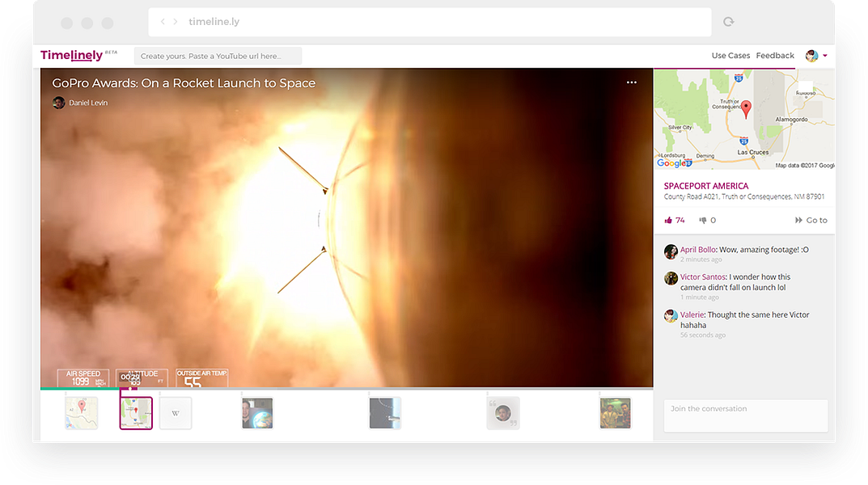Click the like count 74
Screen dimensions: 868x485
[680, 220]
